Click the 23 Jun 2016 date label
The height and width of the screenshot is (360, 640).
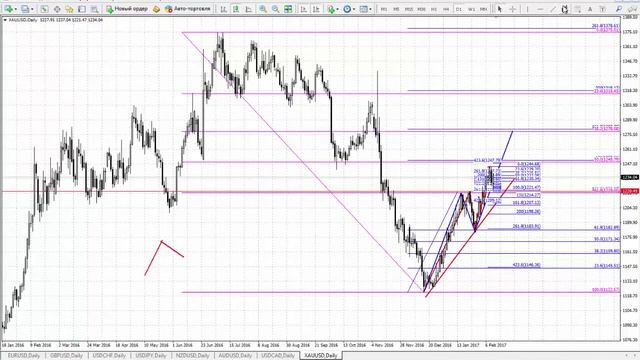[212, 345]
